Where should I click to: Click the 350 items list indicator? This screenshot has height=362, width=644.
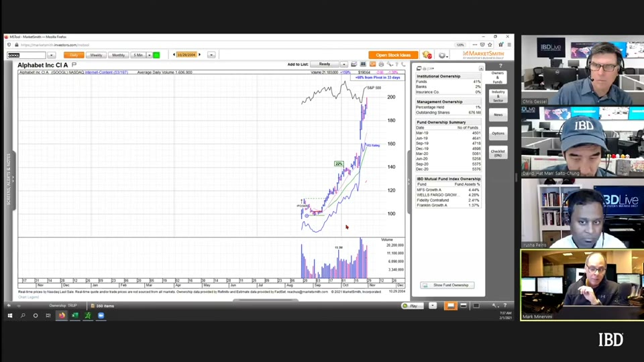pos(103,306)
